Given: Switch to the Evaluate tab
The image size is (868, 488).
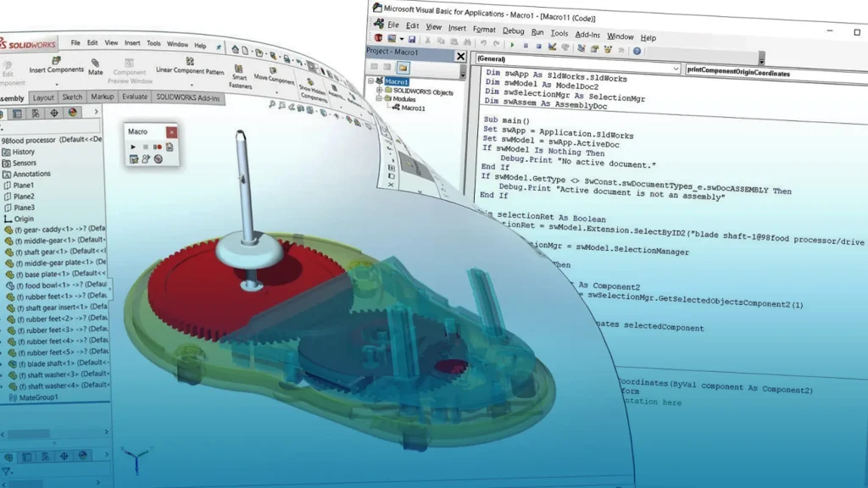Looking at the screenshot, I should pyautogui.click(x=135, y=97).
